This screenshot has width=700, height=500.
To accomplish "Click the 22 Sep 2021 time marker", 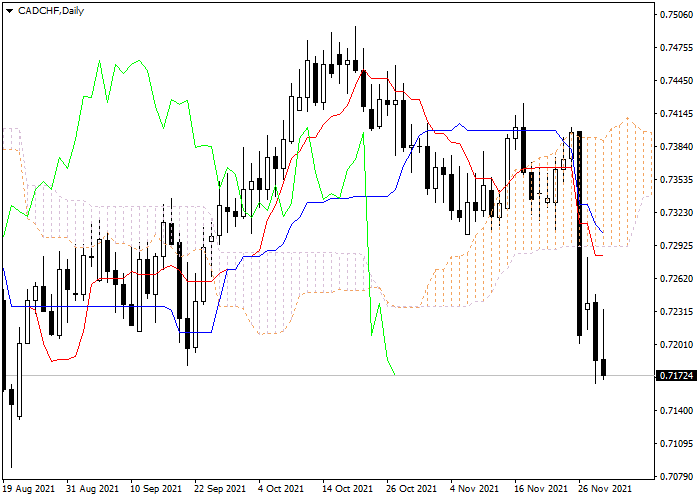I will coord(219,489).
